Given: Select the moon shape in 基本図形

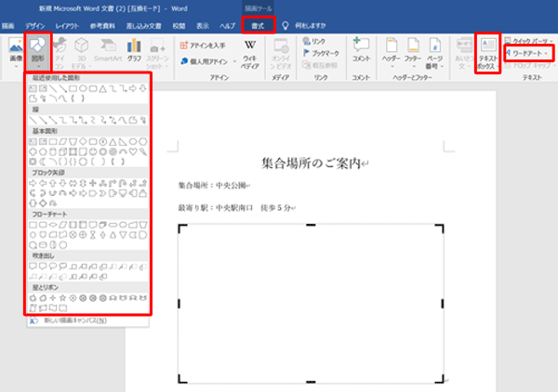Looking at the screenshot, I should [43, 162].
